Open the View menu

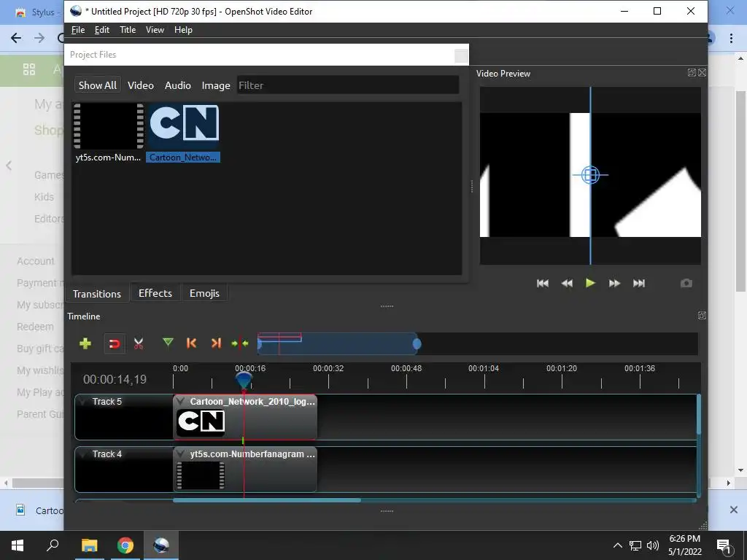point(155,30)
